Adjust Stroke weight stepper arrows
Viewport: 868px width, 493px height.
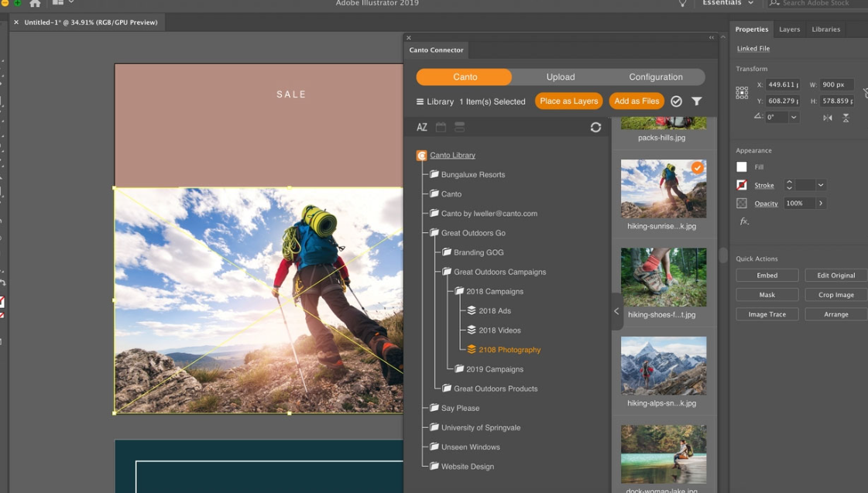tap(789, 186)
